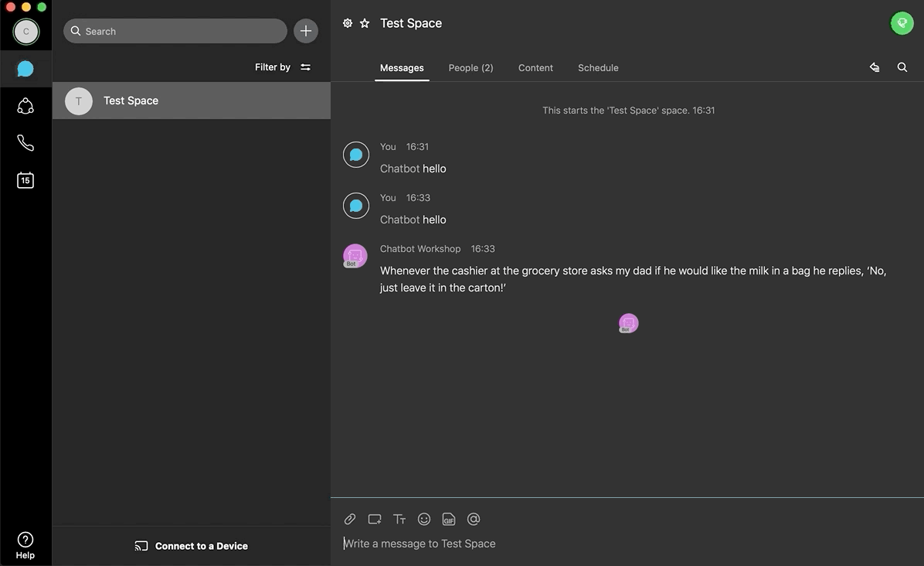The height and width of the screenshot is (566, 924).
Task: Click the small bot read-receipt avatar
Action: click(629, 323)
